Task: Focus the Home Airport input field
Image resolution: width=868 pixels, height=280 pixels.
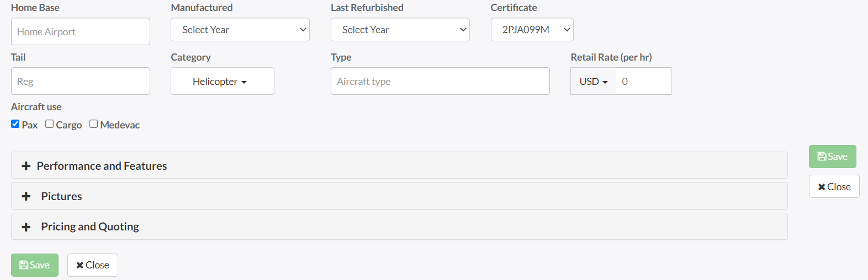Action: click(81, 32)
